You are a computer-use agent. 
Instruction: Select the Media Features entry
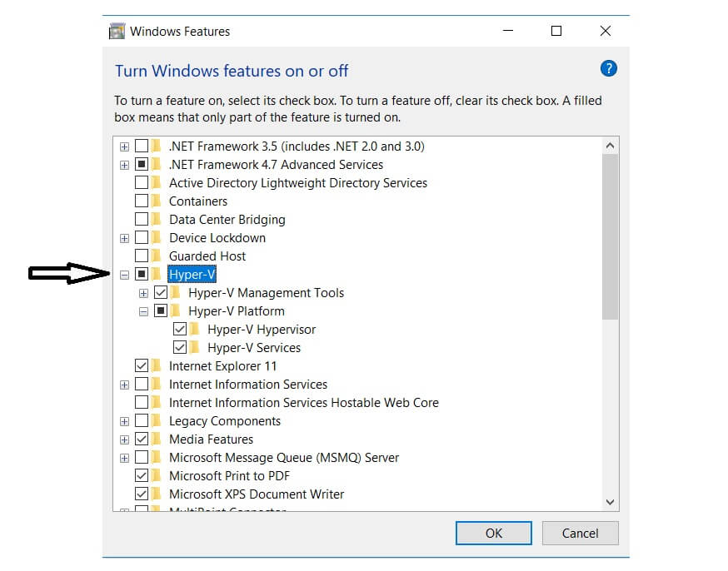point(211,439)
